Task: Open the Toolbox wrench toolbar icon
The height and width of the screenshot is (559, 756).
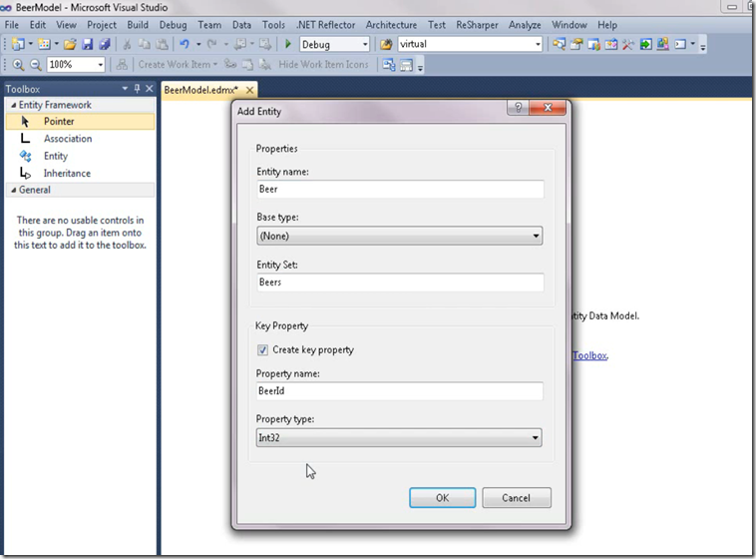Action: click(628, 44)
